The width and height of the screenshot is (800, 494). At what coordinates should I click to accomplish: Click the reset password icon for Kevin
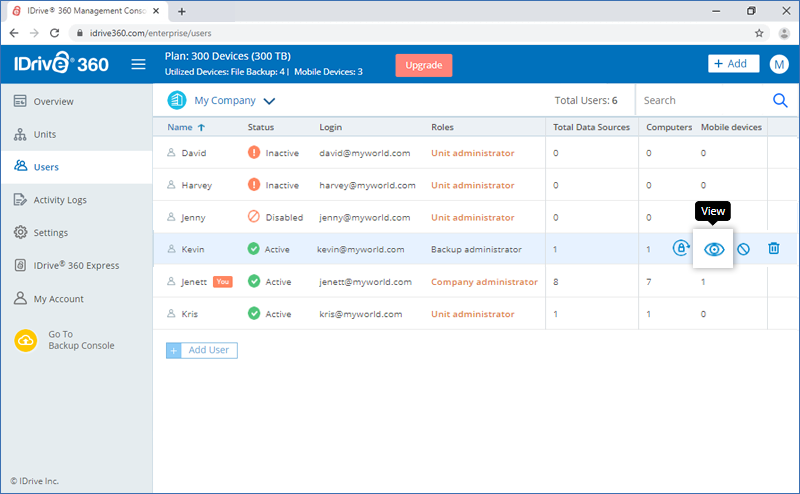[x=681, y=248]
